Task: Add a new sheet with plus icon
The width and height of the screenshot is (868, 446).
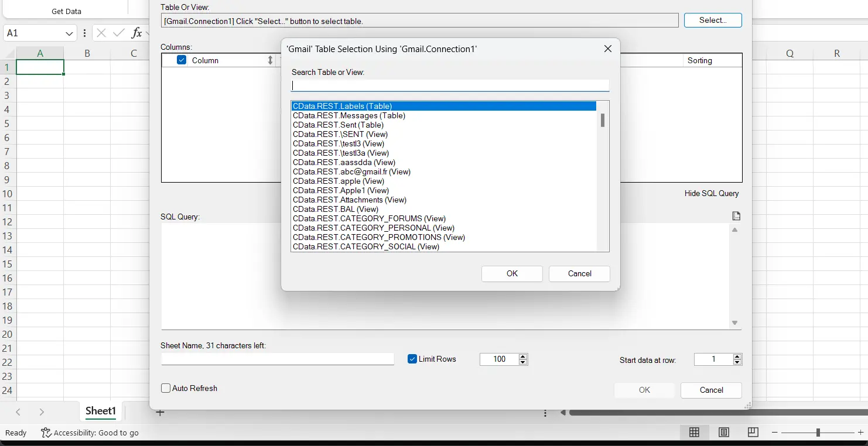Action: [x=160, y=413]
